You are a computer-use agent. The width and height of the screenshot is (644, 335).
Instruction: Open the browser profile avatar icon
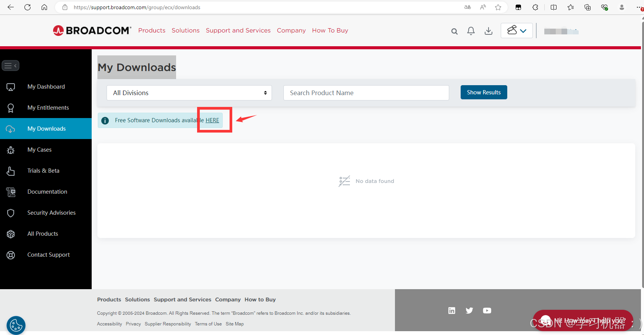point(622,7)
